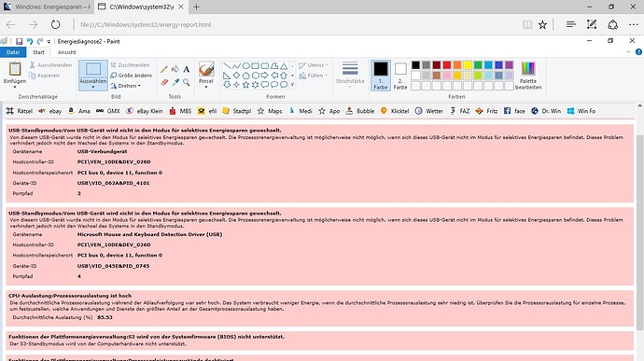Screen dimensions: 644x361
Task: Click the Undo arrow in Paint toolbar
Action: tap(30, 41)
